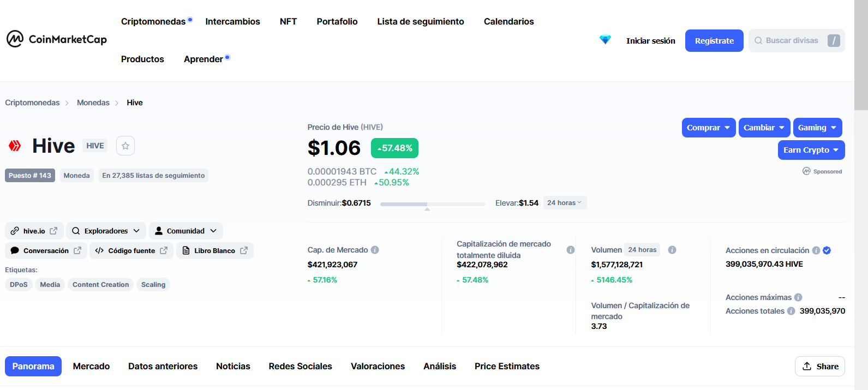Viewport: 868px width, 390px height.
Task: Click info icon for fully diluted market cap
Action: [x=571, y=250]
